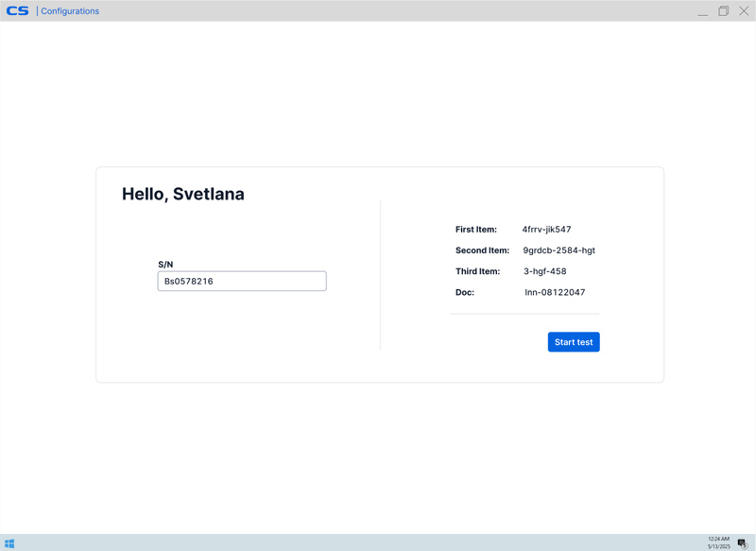
Task: Click the Configurations title text
Action: click(x=70, y=11)
